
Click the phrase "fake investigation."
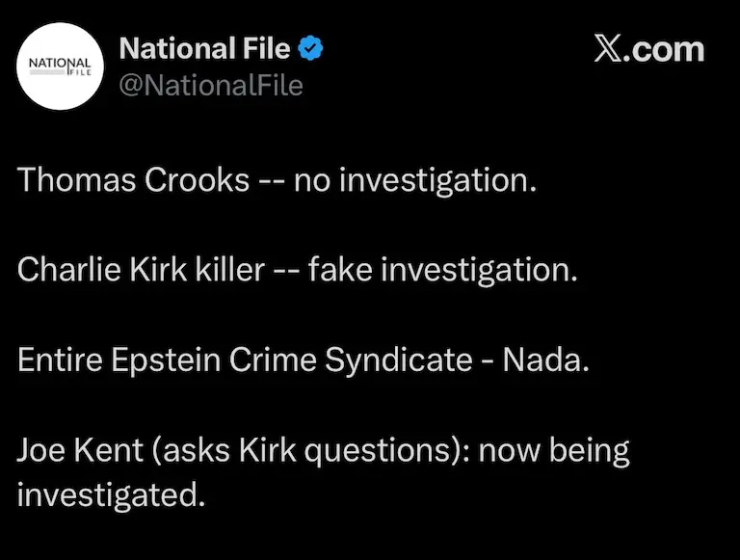tap(442, 269)
